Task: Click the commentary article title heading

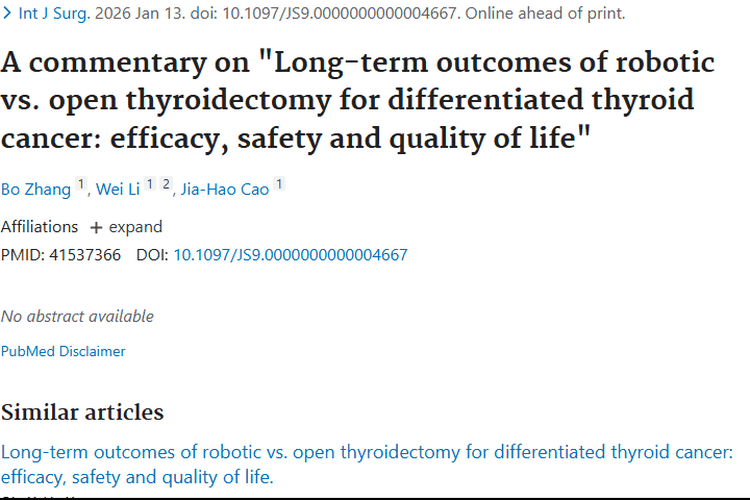Action: point(357,98)
